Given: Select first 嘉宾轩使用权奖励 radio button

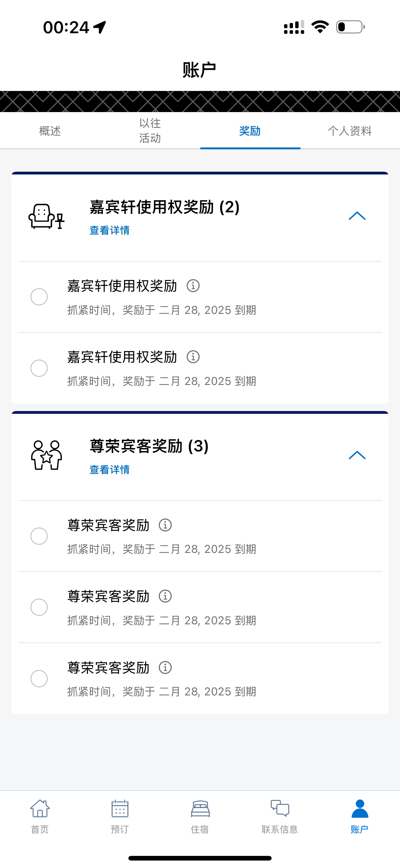Looking at the screenshot, I should [x=39, y=297].
